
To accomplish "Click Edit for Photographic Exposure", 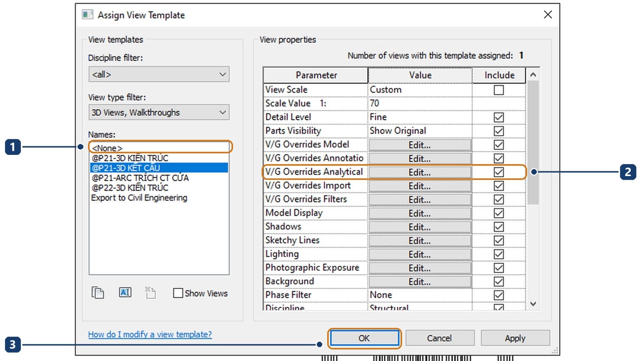I will [420, 268].
